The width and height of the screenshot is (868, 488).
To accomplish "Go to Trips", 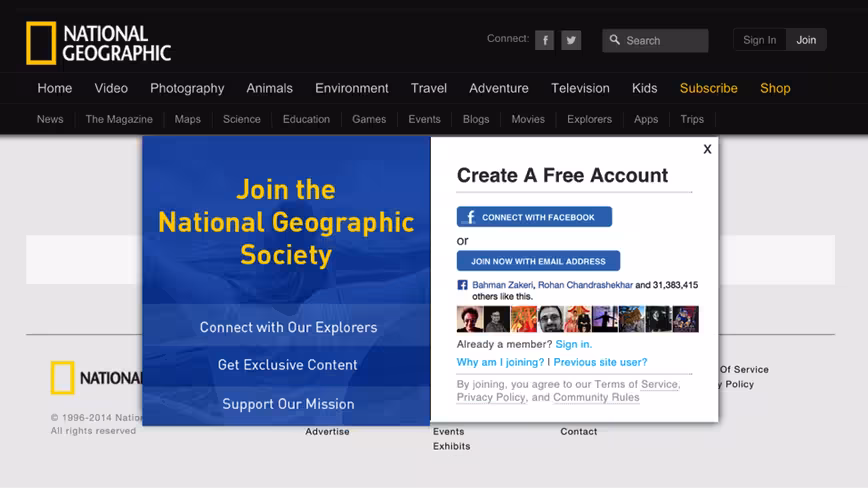I will (x=692, y=120).
